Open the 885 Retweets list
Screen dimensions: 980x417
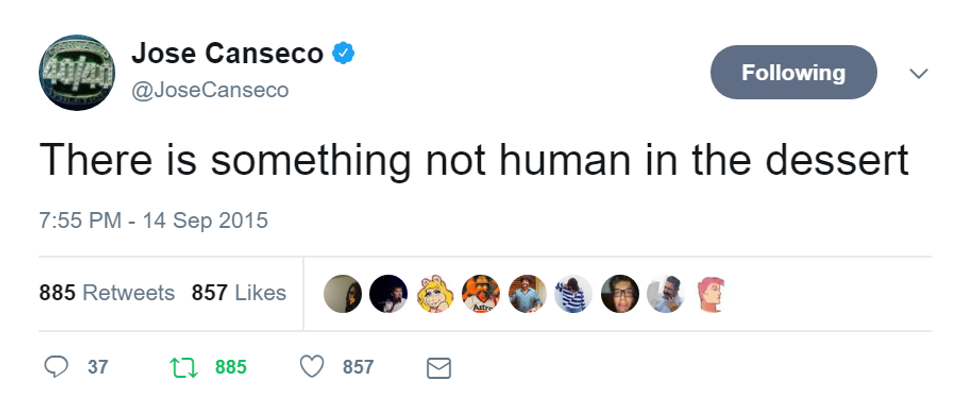(107, 293)
